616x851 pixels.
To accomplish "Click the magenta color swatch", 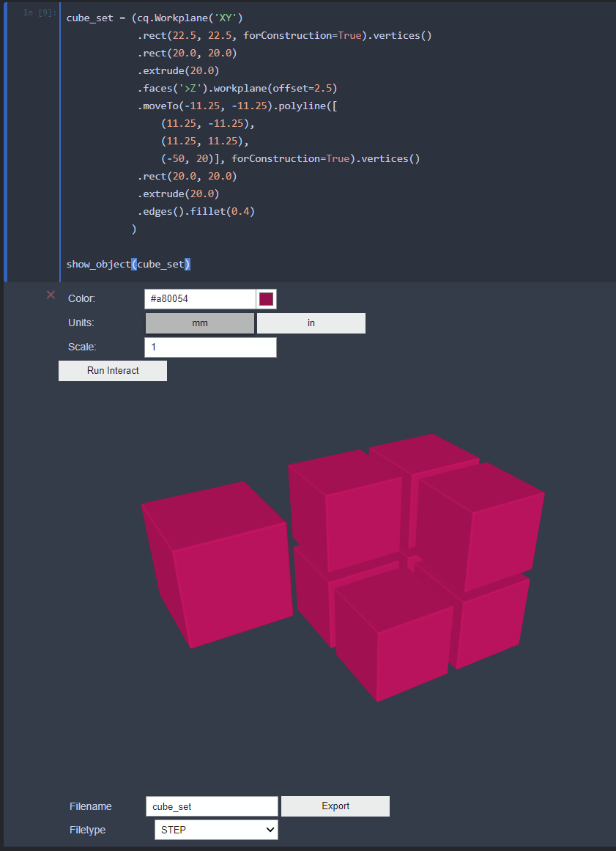I will [x=266, y=298].
